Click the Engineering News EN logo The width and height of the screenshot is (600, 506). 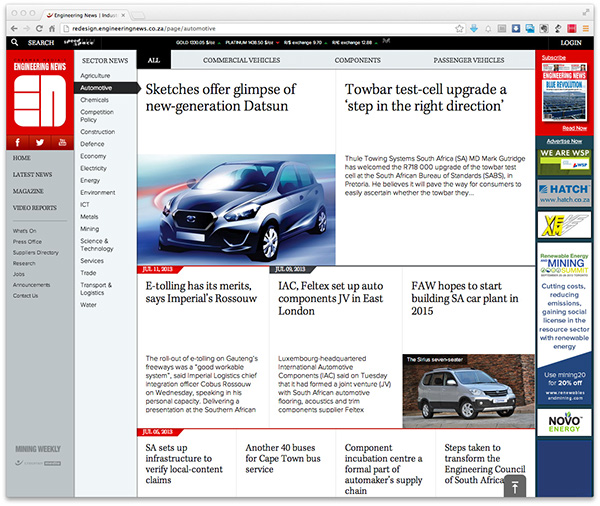40,100
